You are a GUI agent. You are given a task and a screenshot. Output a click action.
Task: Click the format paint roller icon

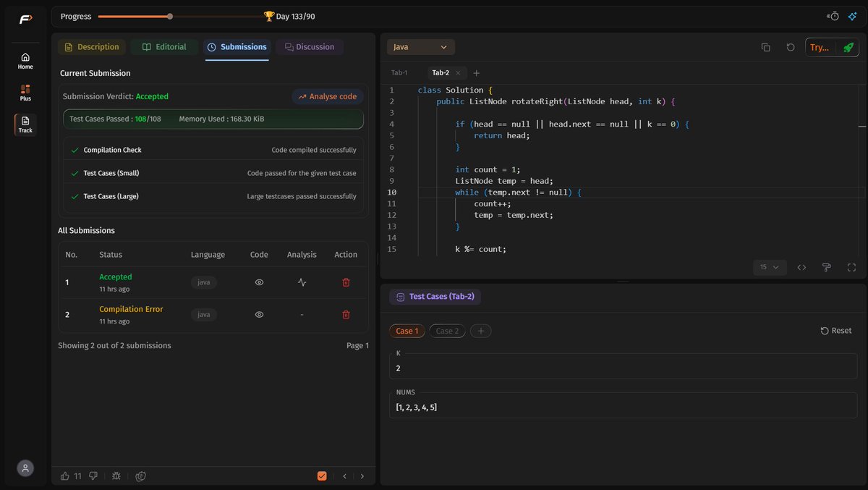(x=826, y=267)
